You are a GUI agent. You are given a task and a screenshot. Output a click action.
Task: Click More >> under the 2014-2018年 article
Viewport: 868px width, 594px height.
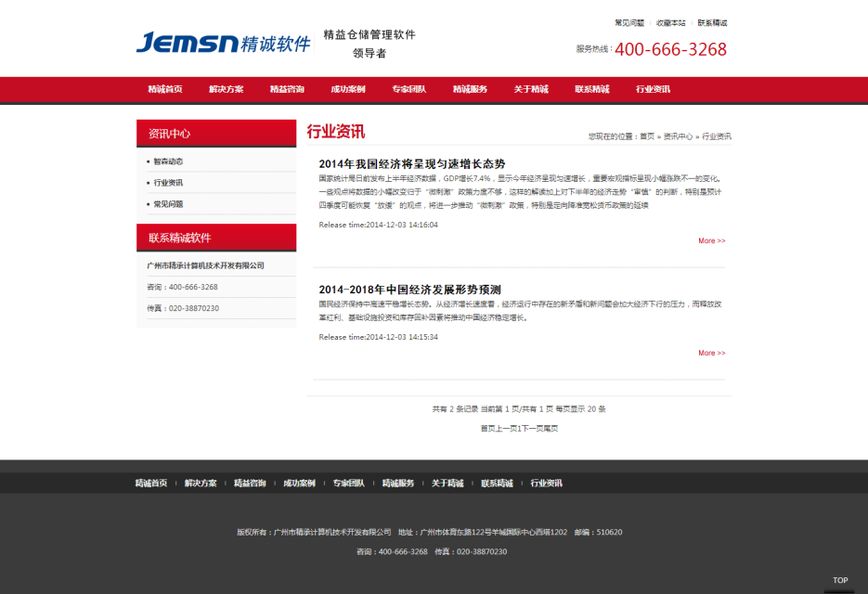coord(711,353)
